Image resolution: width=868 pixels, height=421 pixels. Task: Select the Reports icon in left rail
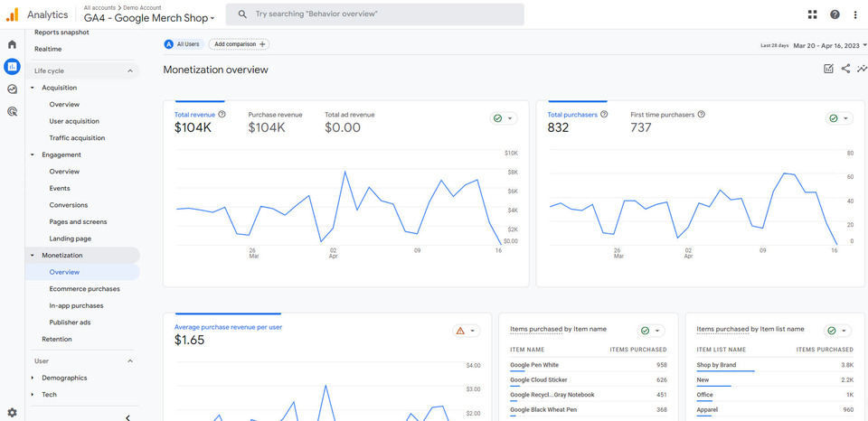12,66
